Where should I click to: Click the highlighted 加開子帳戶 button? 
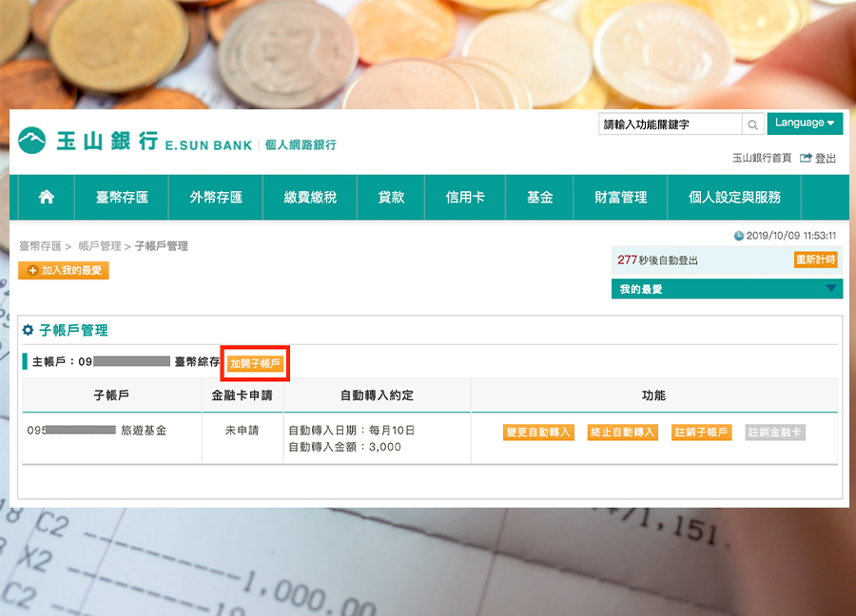coord(254,362)
